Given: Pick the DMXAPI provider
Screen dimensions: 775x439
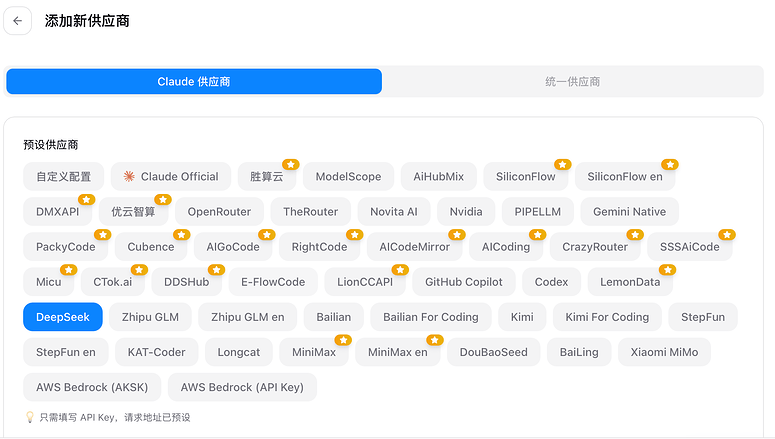Looking at the screenshot, I should (x=58, y=212).
